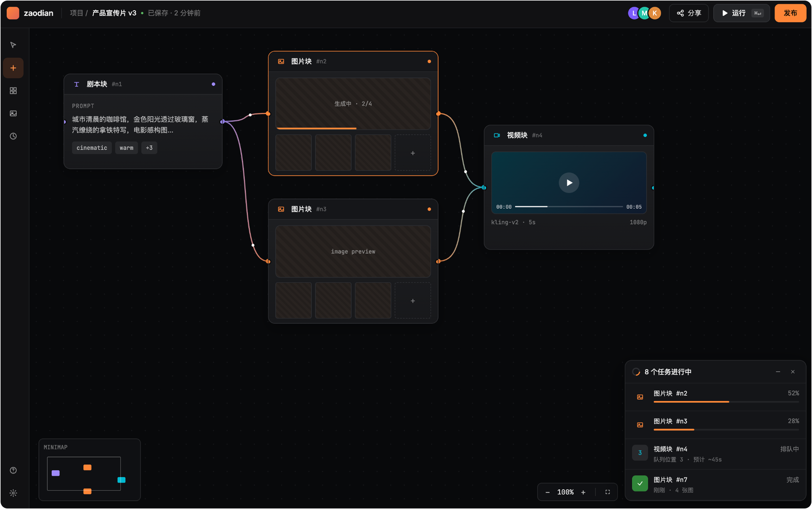Run workflow with 运行 button
The height and width of the screenshot is (509, 812).
pyautogui.click(x=741, y=13)
